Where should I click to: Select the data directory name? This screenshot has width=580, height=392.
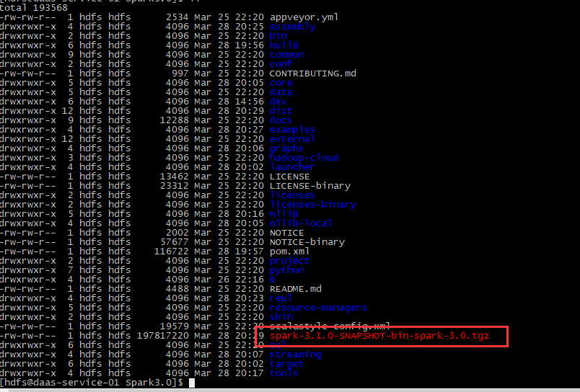281,92
